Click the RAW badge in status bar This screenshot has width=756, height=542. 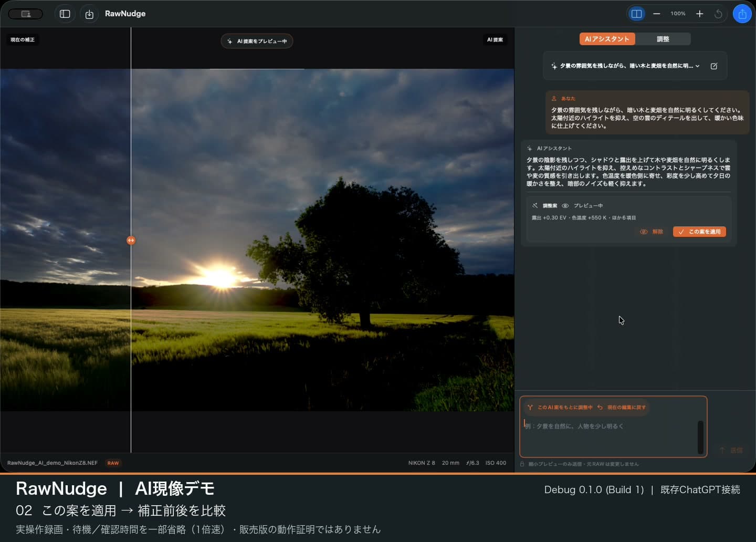(113, 463)
